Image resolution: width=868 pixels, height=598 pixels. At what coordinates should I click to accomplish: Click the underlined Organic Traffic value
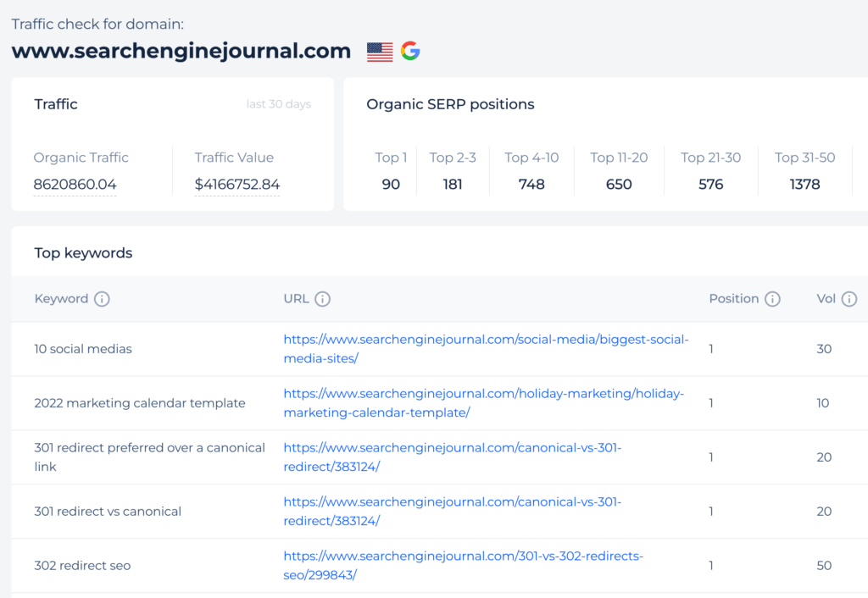[x=75, y=184]
